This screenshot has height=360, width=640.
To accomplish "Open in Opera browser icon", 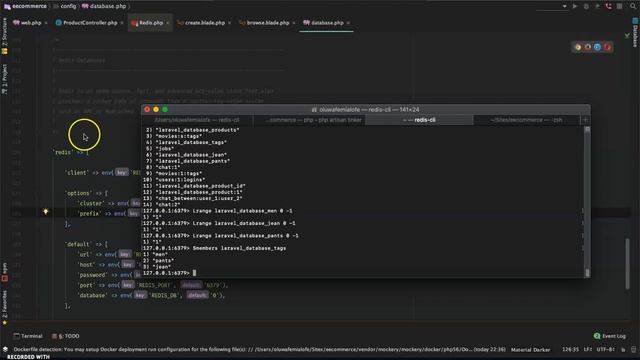I will pyautogui.click(x=607, y=47).
